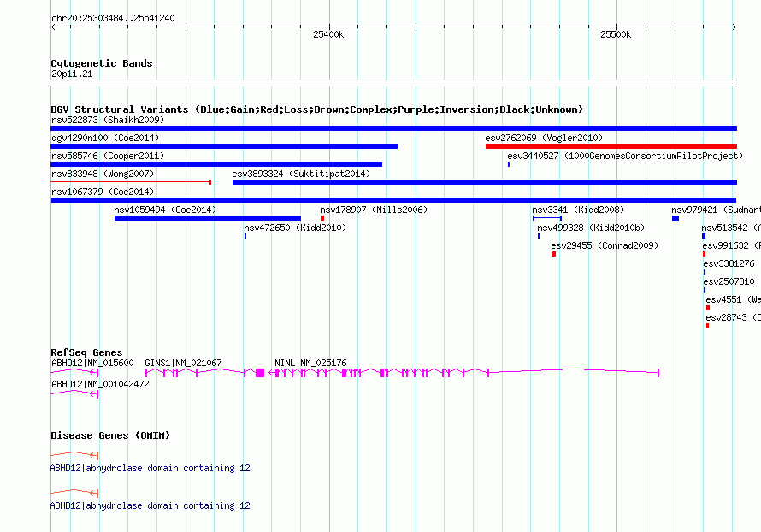Click the 25500k ruler tick label
This screenshot has height=532, width=761.
point(616,34)
